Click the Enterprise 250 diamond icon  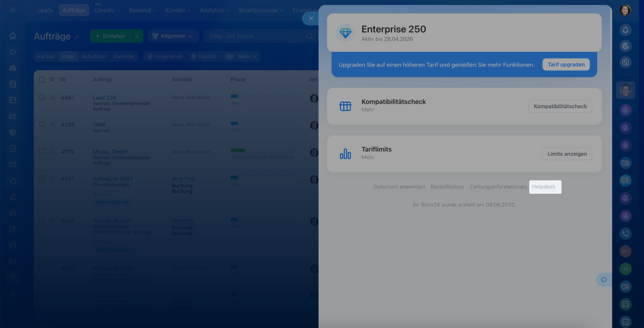(345, 33)
